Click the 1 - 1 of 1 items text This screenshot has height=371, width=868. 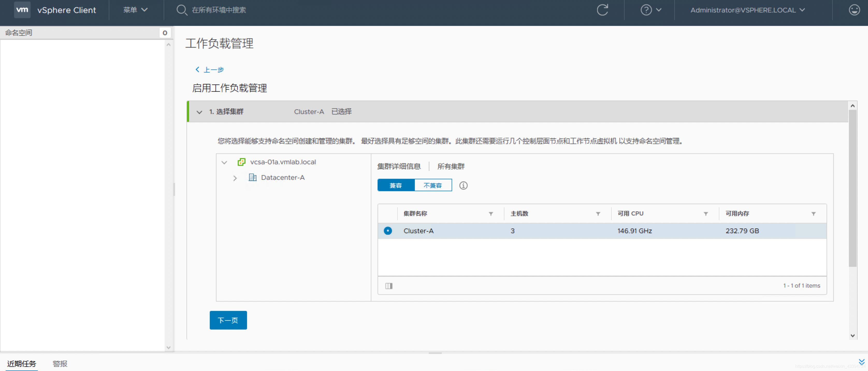pos(802,286)
